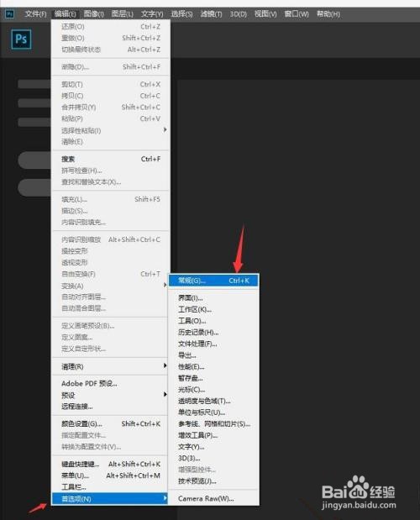
Task: Open 键盘快捷键... settings
Action: pos(111,464)
